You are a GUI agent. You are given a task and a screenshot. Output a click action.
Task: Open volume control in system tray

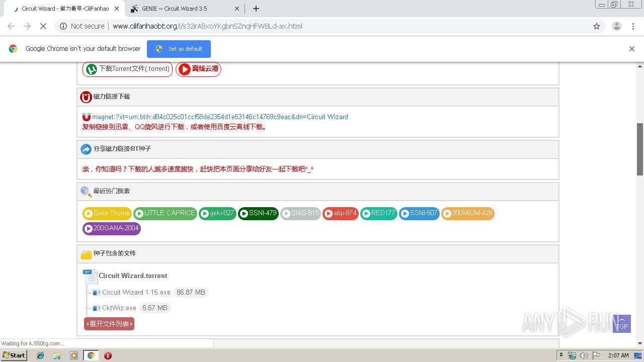pyautogui.click(x=584, y=355)
